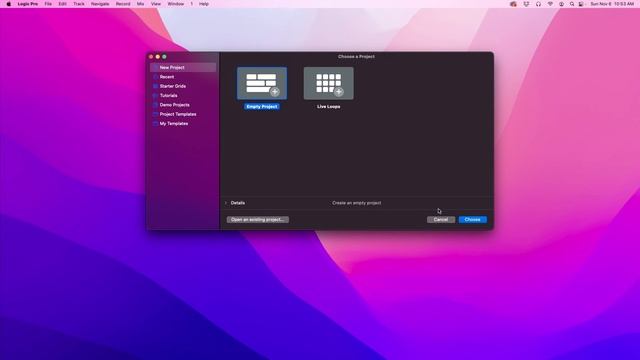Click Open an existing project button
The image size is (640, 360).
click(258, 220)
